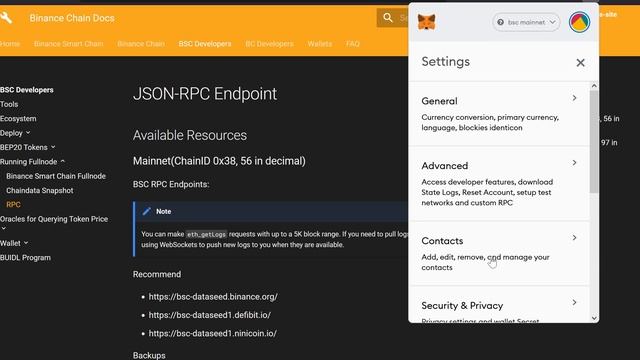
Task: Open Oracles for Querying Token Price
Action: (x=54, y=219)
